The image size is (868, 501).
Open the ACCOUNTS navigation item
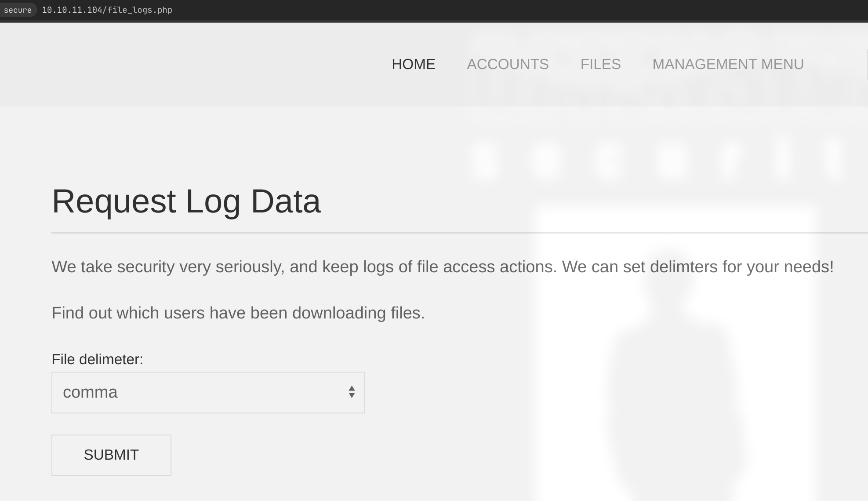click(x=508, y=64)
